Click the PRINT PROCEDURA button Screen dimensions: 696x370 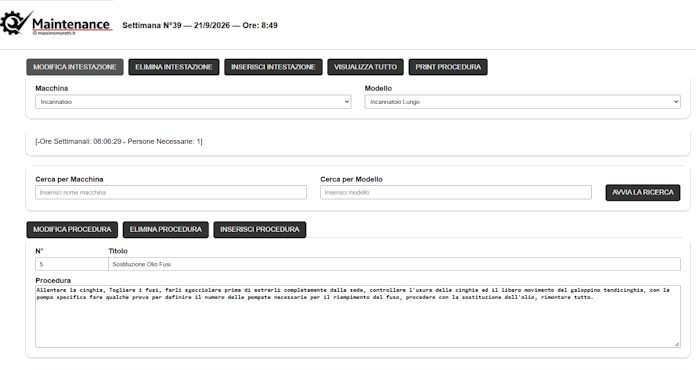448,67
